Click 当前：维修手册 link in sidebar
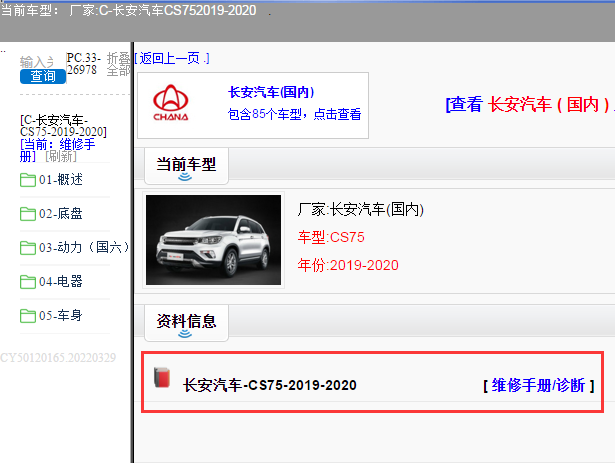The image size is (615, 463). tap(57, 150)
